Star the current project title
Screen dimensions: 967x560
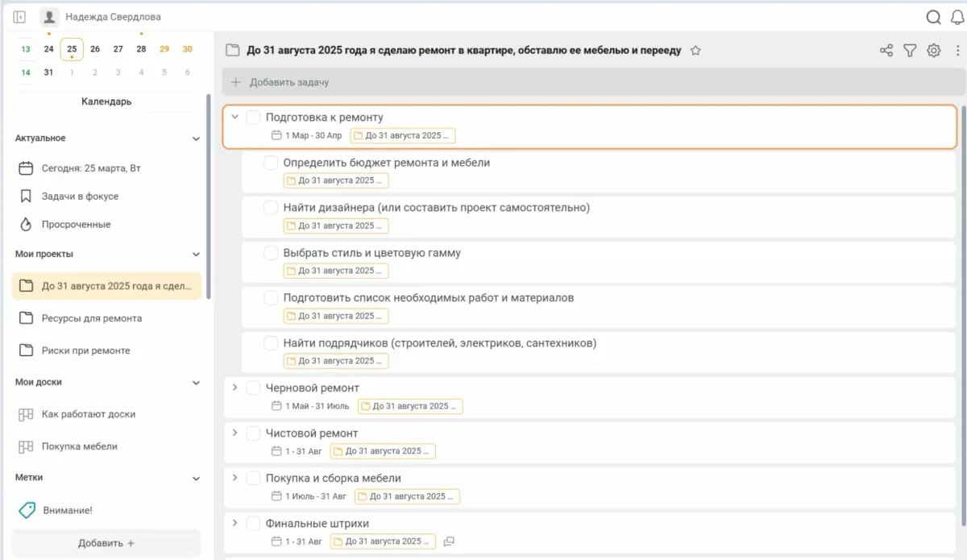click(x=695, y=49)
